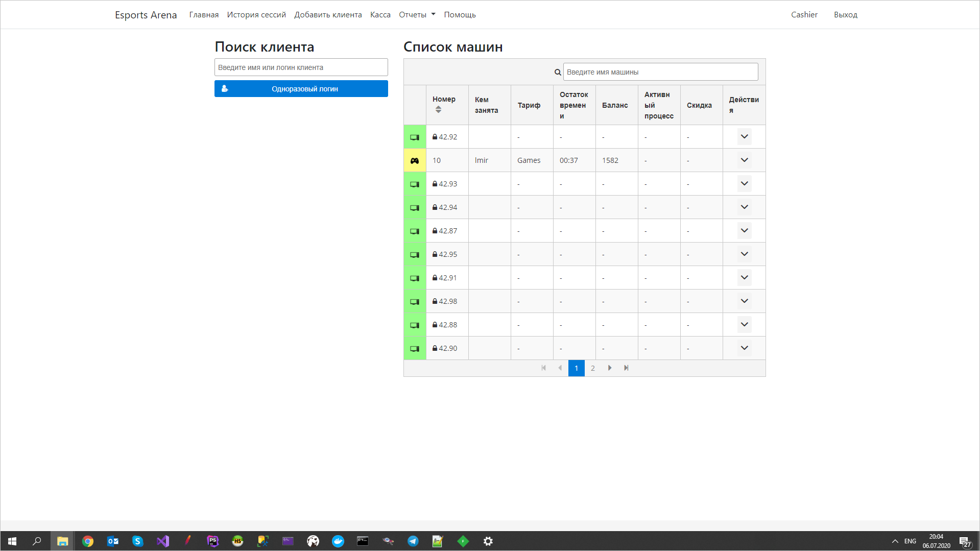This screenshot has width=980, height=551.
Task: Click the gamepad icon for machine 10
Action: click(415, 160)
